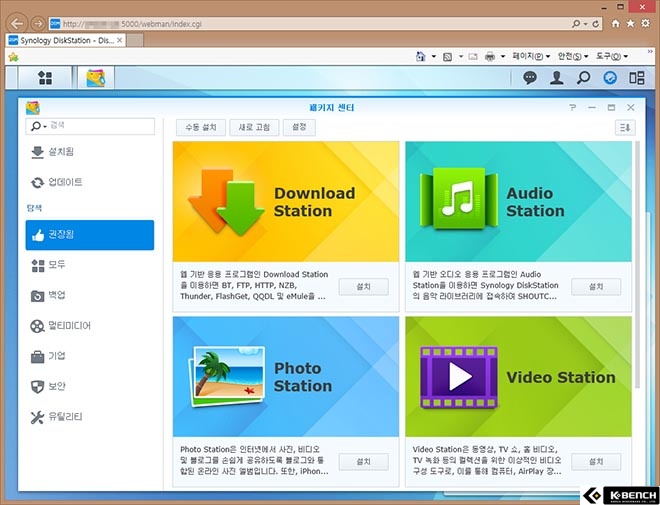The image size is (660, 505).
Task: Switch to the Synology DiskStation browser tab
Action: click(66, 40)
